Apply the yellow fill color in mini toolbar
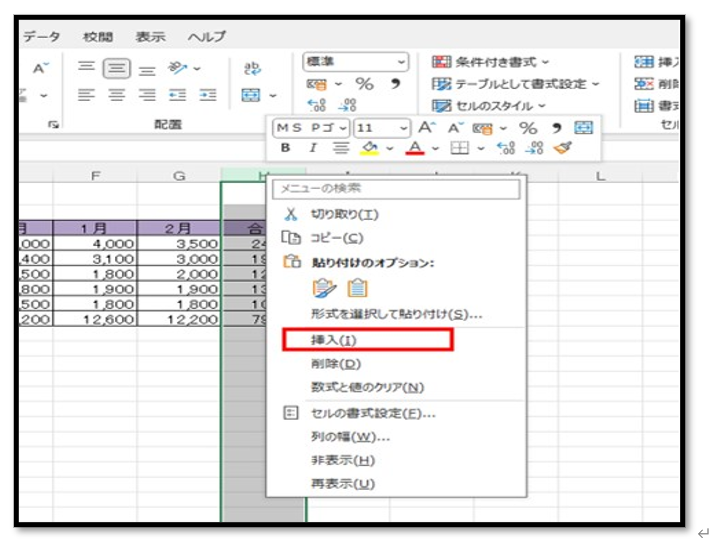 [370, 148]
